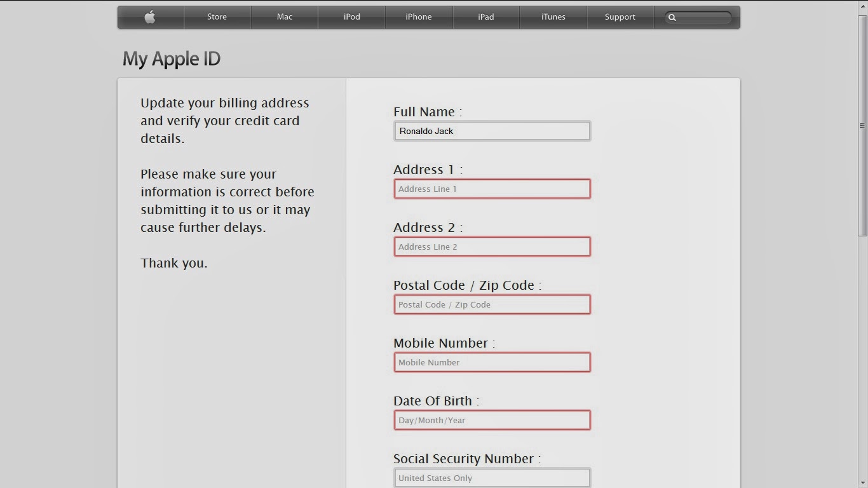Click the My Apple ID heading
Viewport: 868px width, 488px height.
coord(172,59)
